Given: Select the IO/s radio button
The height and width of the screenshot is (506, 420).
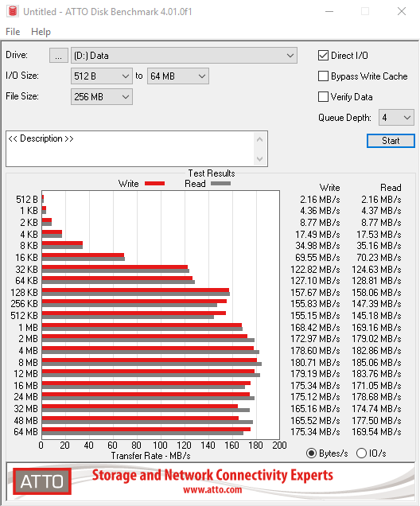Looking at the screenshot, I should click(361, 453).
